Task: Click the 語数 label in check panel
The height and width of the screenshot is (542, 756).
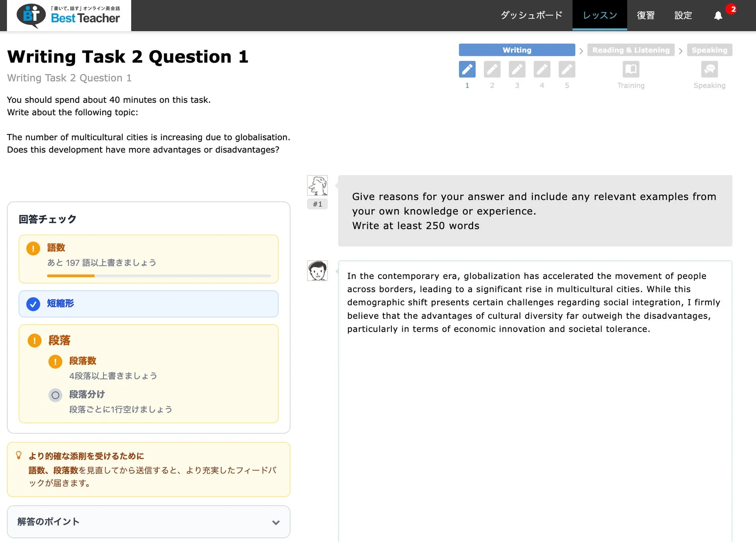Action: click(x=56, y=248)
